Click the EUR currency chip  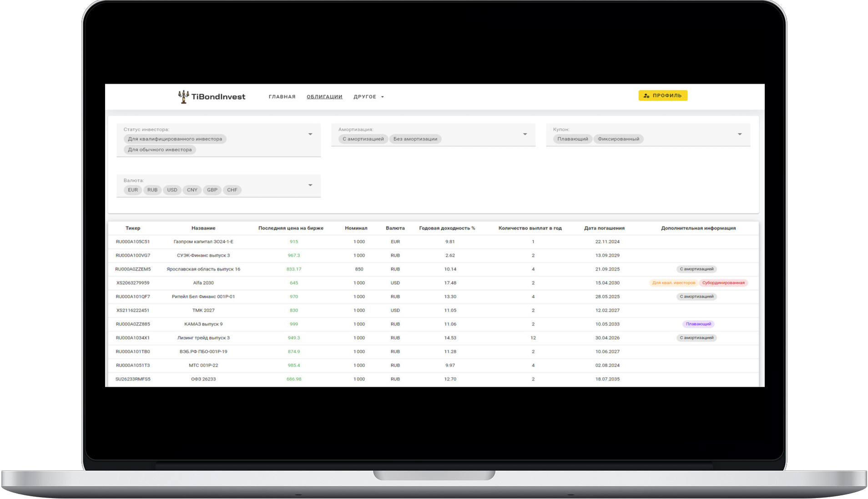(133, 190)
